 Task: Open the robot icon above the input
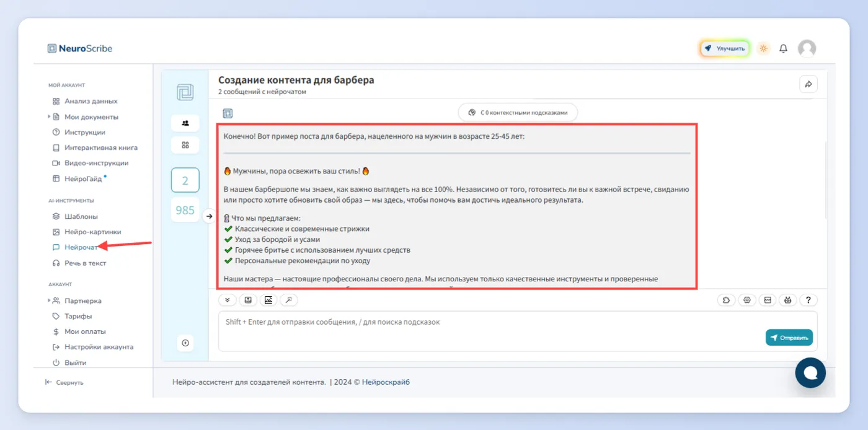[787, 300]
